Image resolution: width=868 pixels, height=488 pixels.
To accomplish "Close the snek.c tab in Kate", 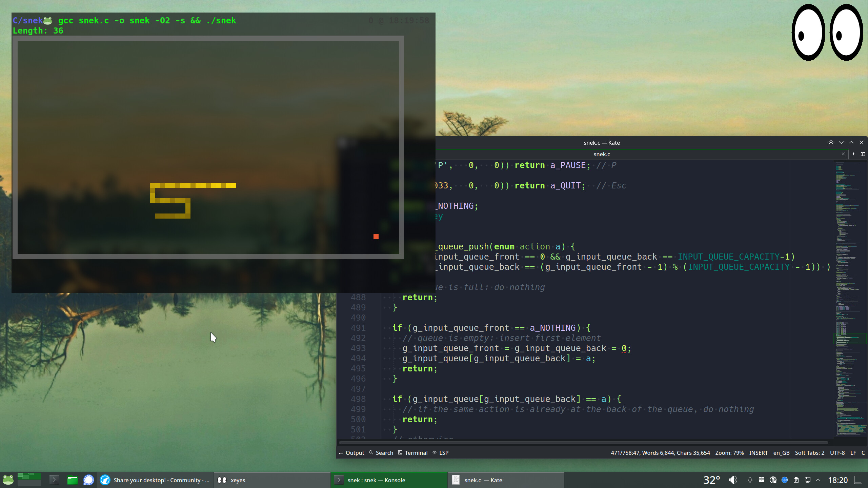I will click(x=843, y=154).
